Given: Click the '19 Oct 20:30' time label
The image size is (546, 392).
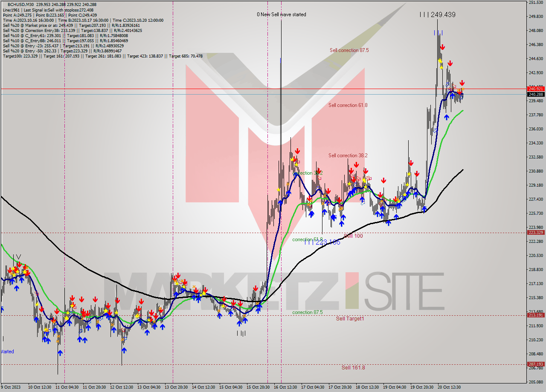Looking at the screenshot, I should 422,387.
